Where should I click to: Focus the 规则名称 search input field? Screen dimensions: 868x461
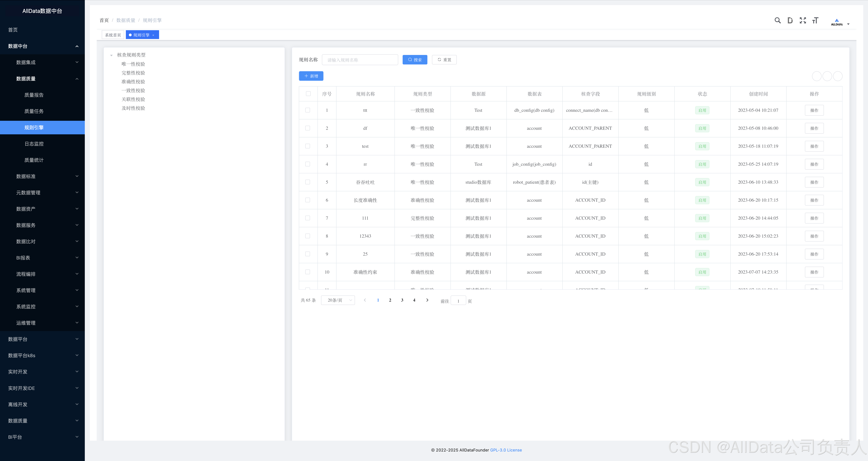coord(360,60)
